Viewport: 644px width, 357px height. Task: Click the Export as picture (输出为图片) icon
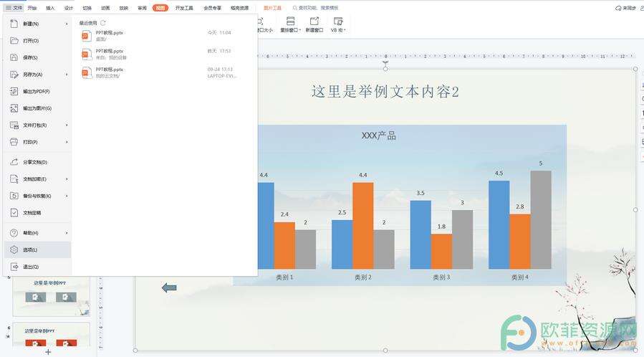click(x=14, y=108)
